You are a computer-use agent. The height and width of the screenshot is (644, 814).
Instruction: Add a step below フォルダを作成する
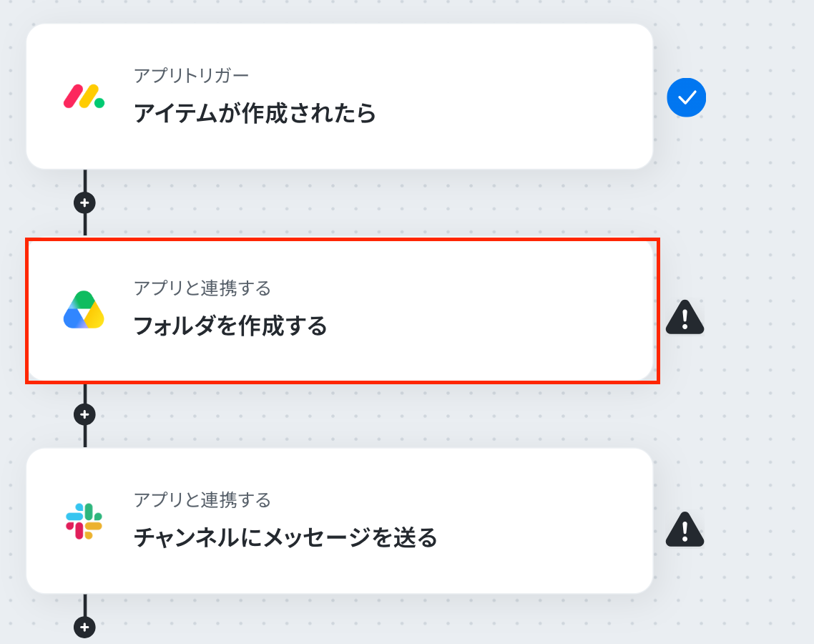(84, 414)
